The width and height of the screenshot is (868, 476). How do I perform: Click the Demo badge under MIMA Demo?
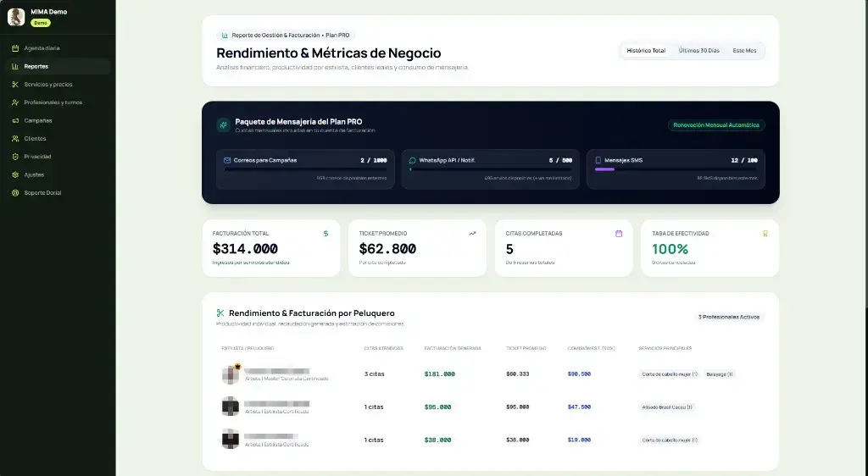(41, 23)
